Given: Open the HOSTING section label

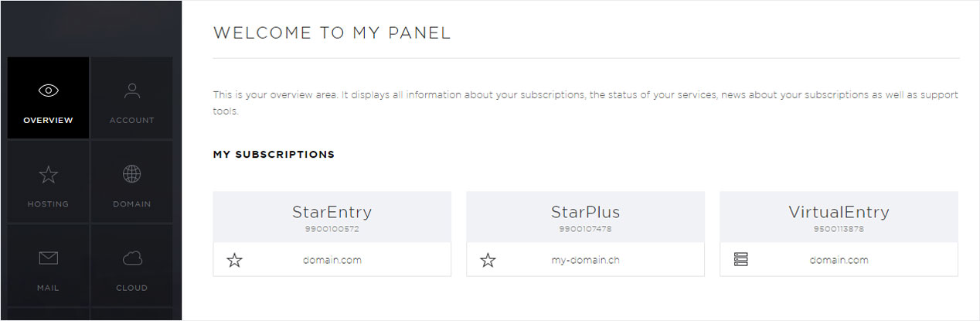Looking at the screenshot, I should 48,204.
